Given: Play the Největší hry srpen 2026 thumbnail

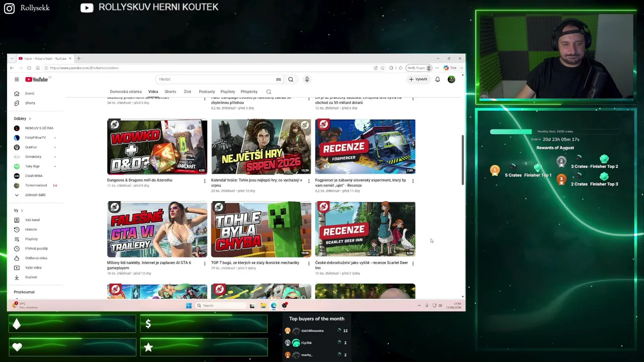Looking at the screenshot, I should [x=261, y=147].
